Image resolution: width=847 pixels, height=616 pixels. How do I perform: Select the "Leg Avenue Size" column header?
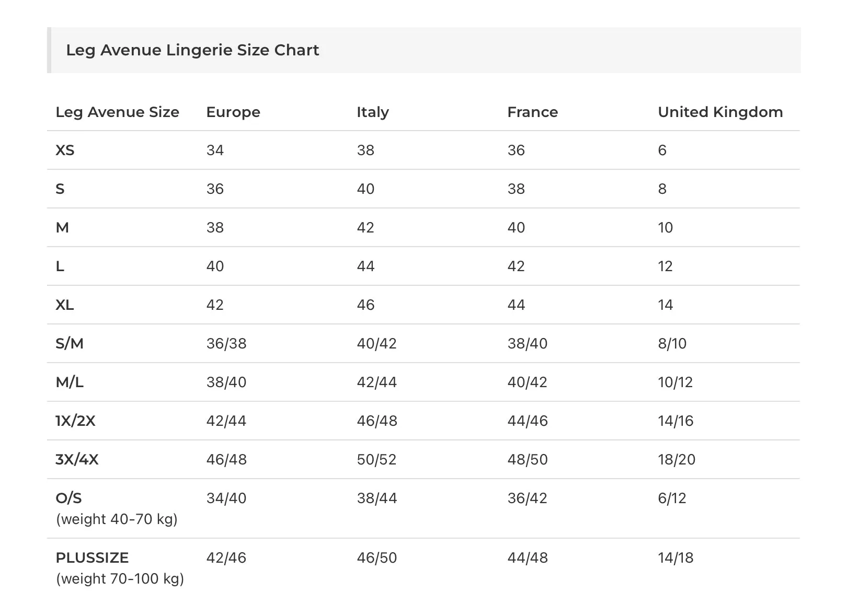click(118, 112)
